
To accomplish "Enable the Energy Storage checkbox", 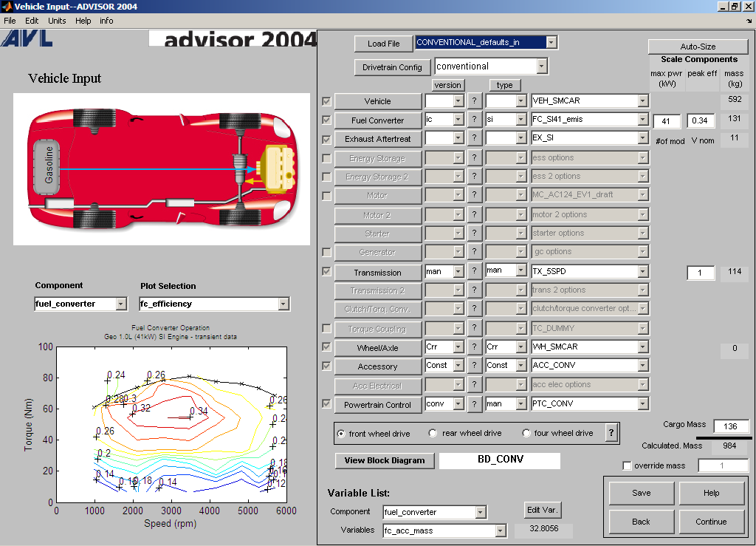I will pyautogui.click(x=326, y=158).
